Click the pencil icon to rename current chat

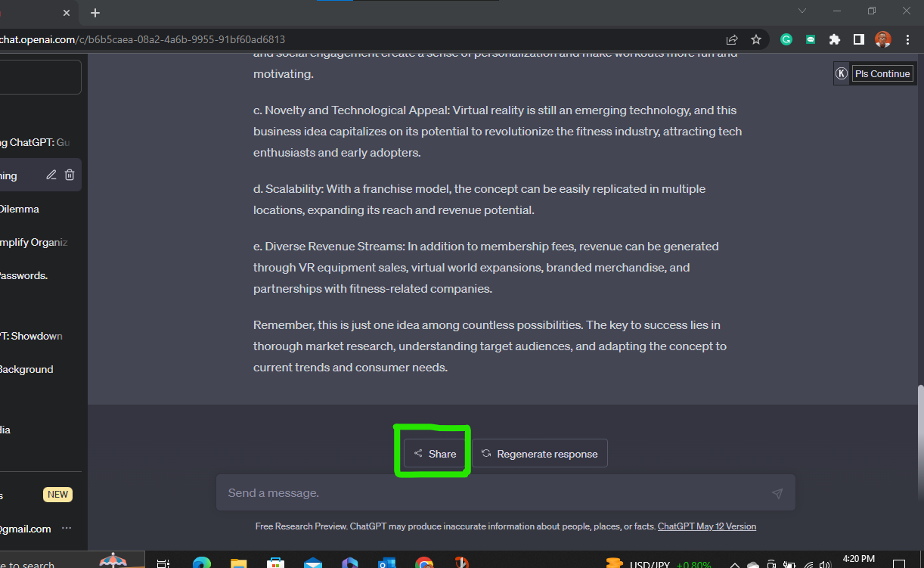click(x=51, y=174)
